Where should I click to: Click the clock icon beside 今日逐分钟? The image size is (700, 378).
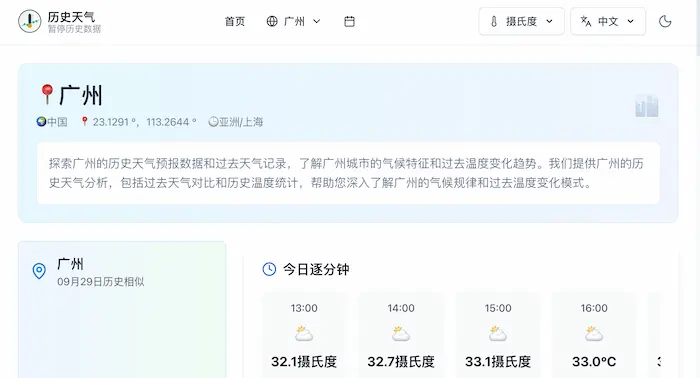click(x=269, y=269)
